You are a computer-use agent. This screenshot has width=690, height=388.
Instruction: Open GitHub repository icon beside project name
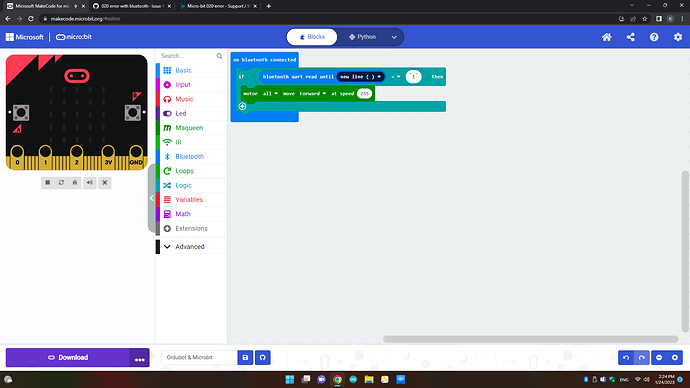point(263,358)
